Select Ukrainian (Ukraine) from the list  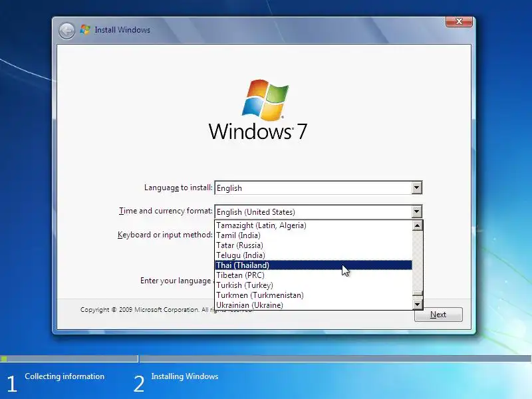[313, 305]
